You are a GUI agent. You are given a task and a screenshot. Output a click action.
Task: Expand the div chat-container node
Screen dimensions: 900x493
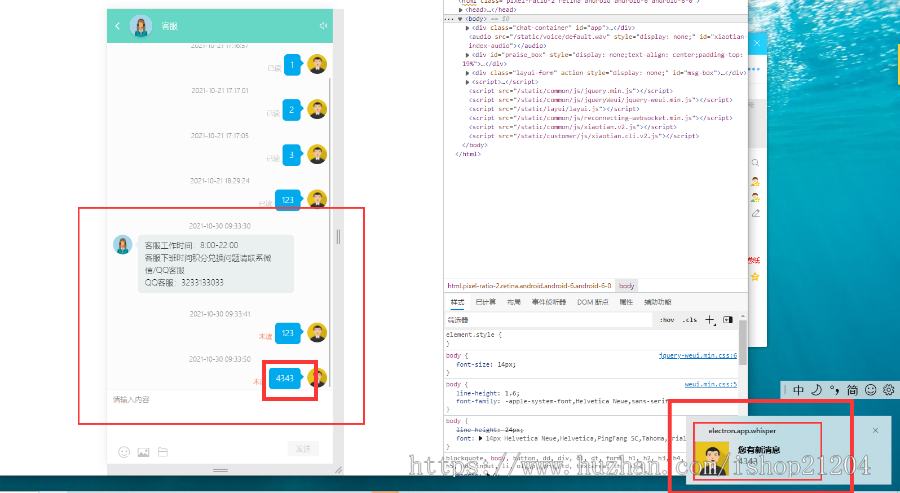468,28
